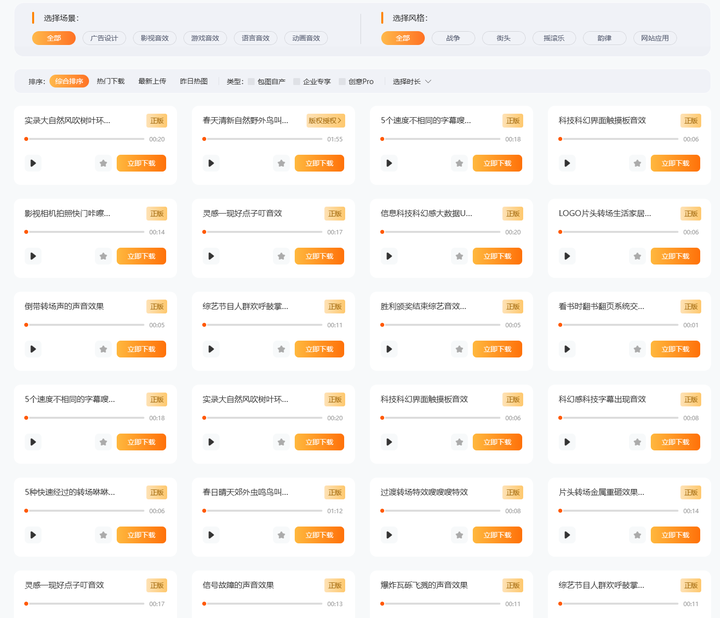Check the 包图自产 type checkbox

251,81
